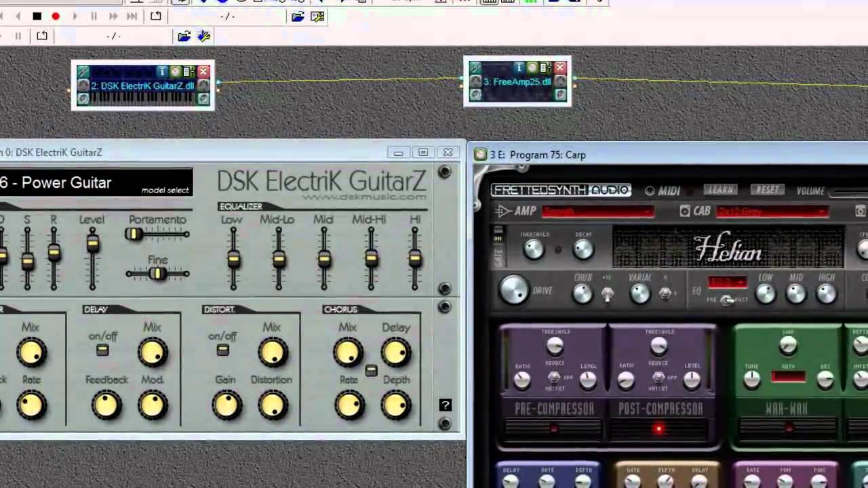Screen dimensions: 868x488
Task: Open the EQ type red dropdown
Action: pyautogui.click(x=727, y=282)
